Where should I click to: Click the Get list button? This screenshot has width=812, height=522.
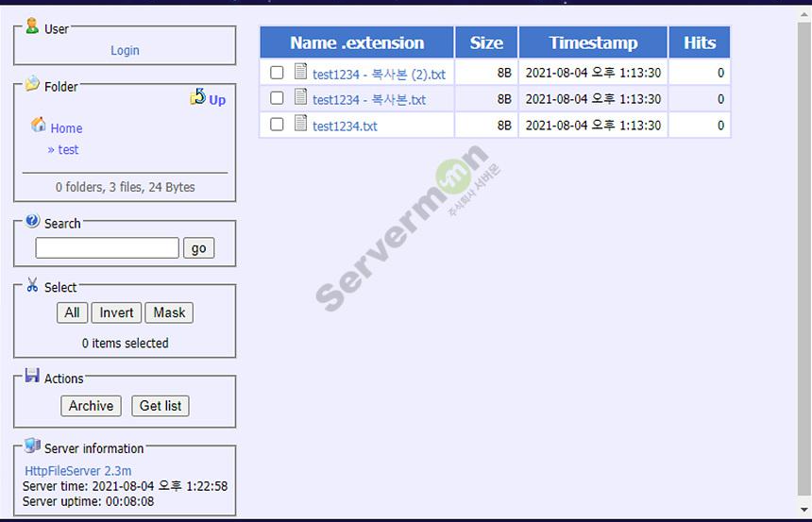click(161, 406)
